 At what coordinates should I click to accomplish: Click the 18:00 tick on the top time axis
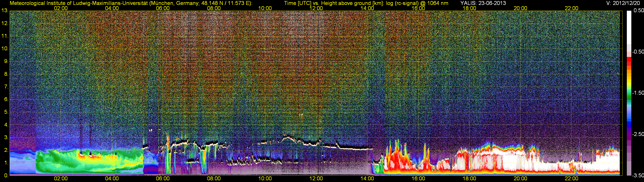tap(469, 8)
